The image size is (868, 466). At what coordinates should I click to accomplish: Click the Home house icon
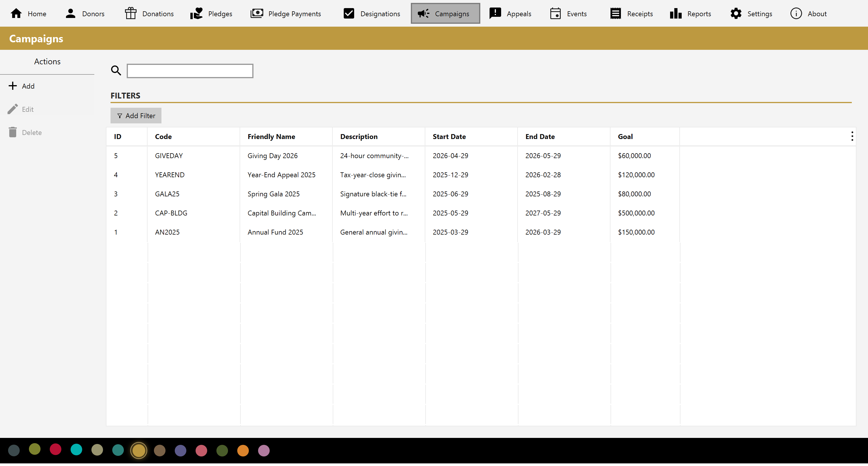(16, 14)
